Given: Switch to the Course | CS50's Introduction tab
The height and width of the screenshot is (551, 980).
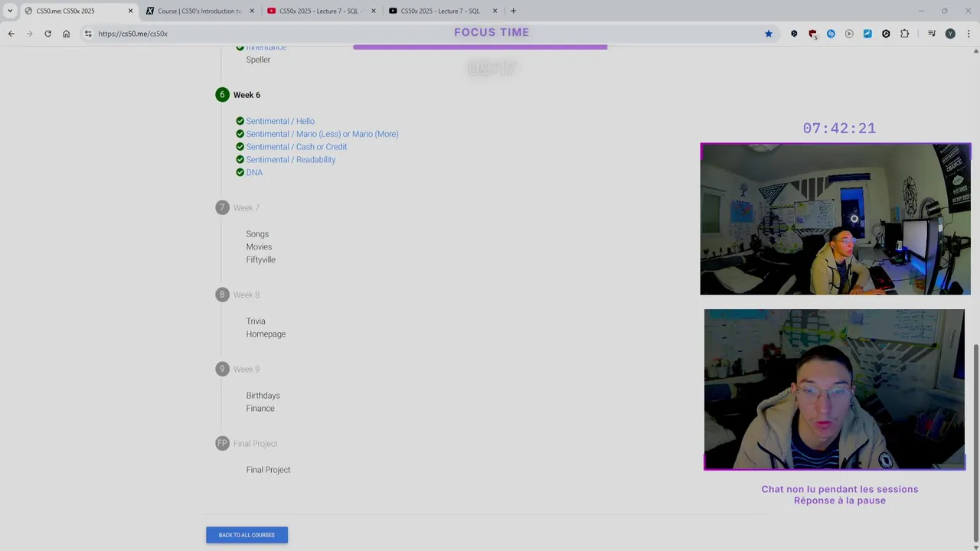Looking at the screenshot, I should [x=199, y=11].
